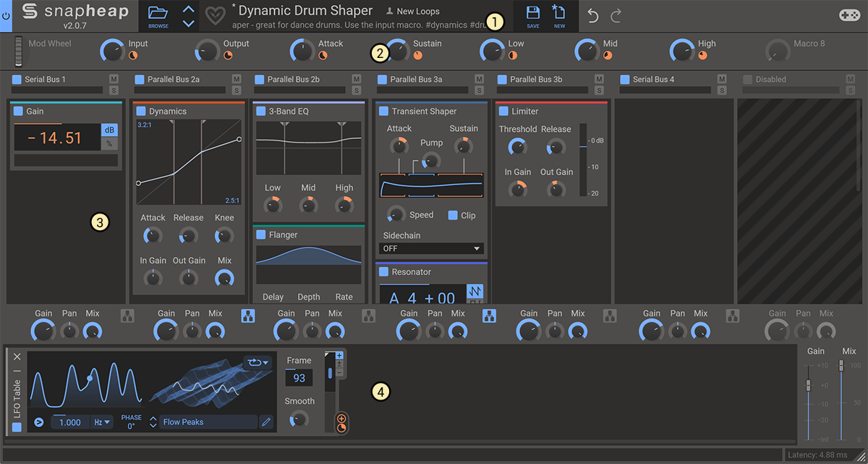Click the BROWSE button
Viewport: 868px width, 464px height.
[160, 16]
